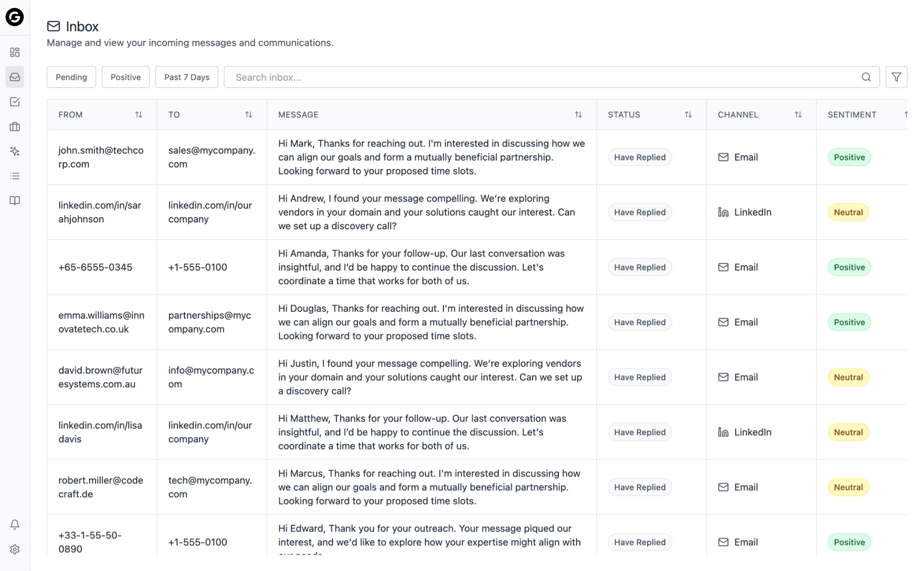The image size is (924, 571).
Task: Sort by the MESSAGE column arrows
Action: coord(578,114)
